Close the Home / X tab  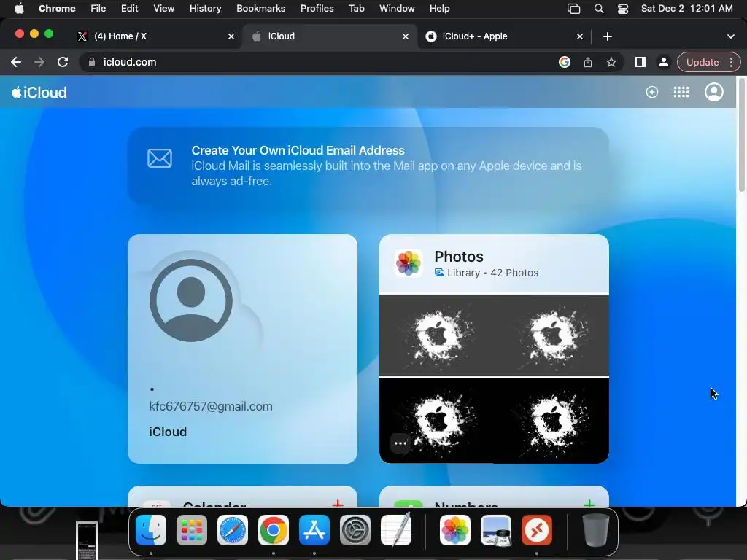[231, 36]
